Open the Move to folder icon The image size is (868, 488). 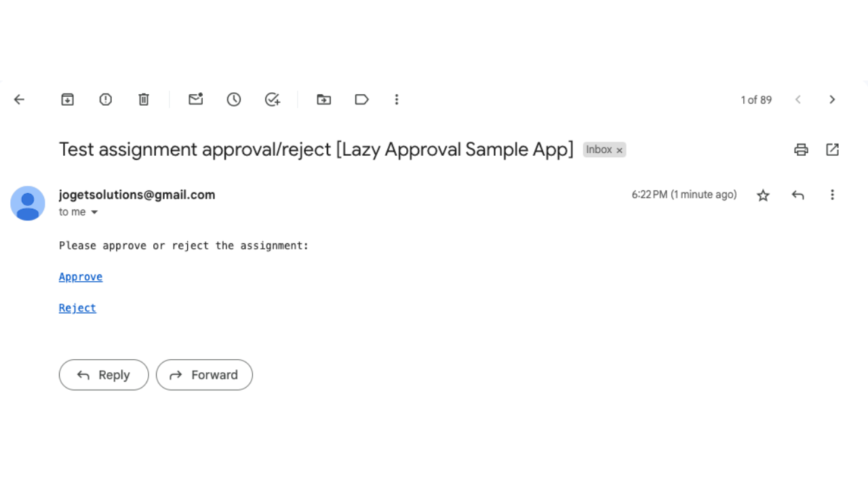(323, 100)
